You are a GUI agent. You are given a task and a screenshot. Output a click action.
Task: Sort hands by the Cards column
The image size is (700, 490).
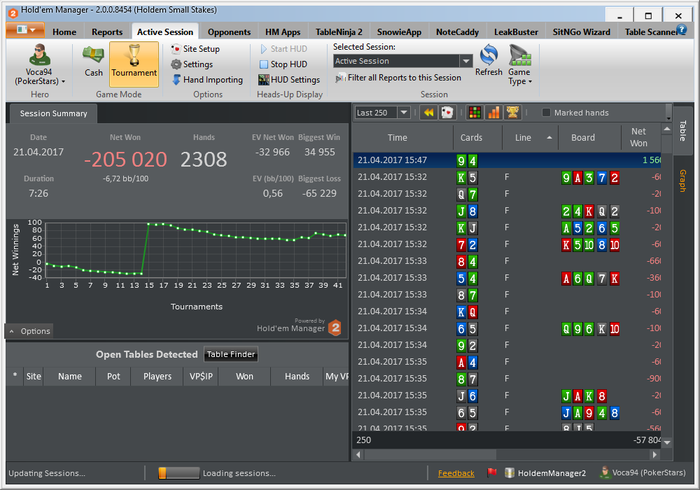(x=478, y=137)
